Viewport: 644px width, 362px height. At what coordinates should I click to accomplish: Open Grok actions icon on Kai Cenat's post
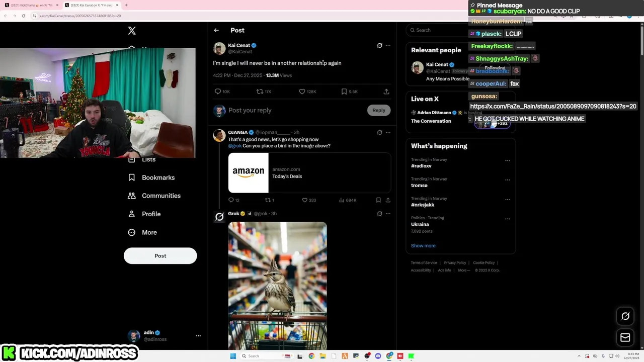pyautogui.click(x=380, y=45)
